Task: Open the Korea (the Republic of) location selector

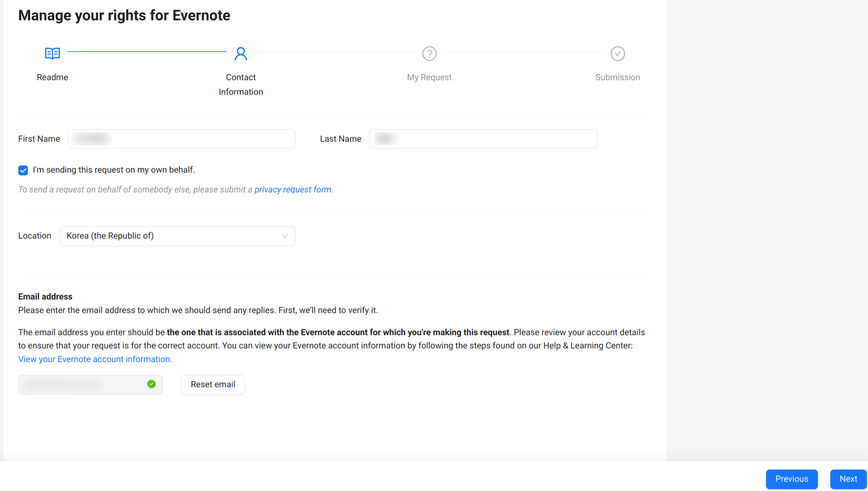Action: (x=177, y=236)
